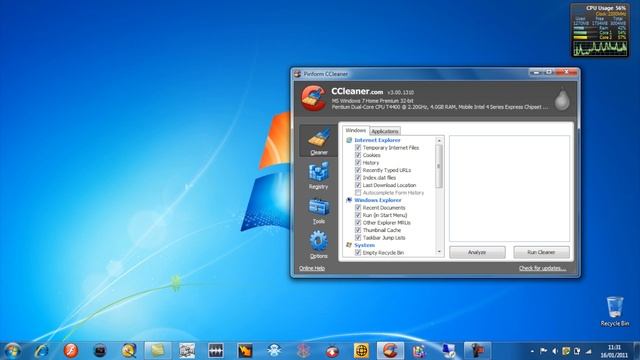Switch to the Applications tab

[384, 131]
